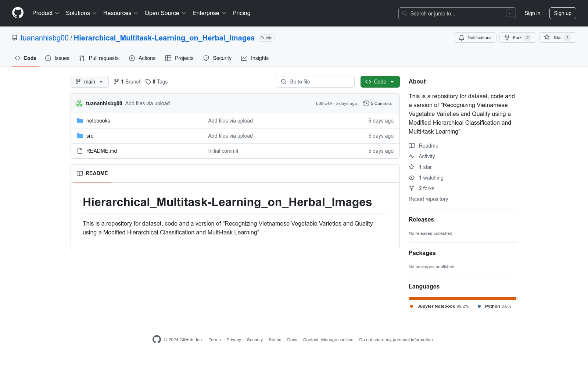The height and width of the screenshot is (368, 588).
Task: Click the commit history clock icon
Action: 366,103
